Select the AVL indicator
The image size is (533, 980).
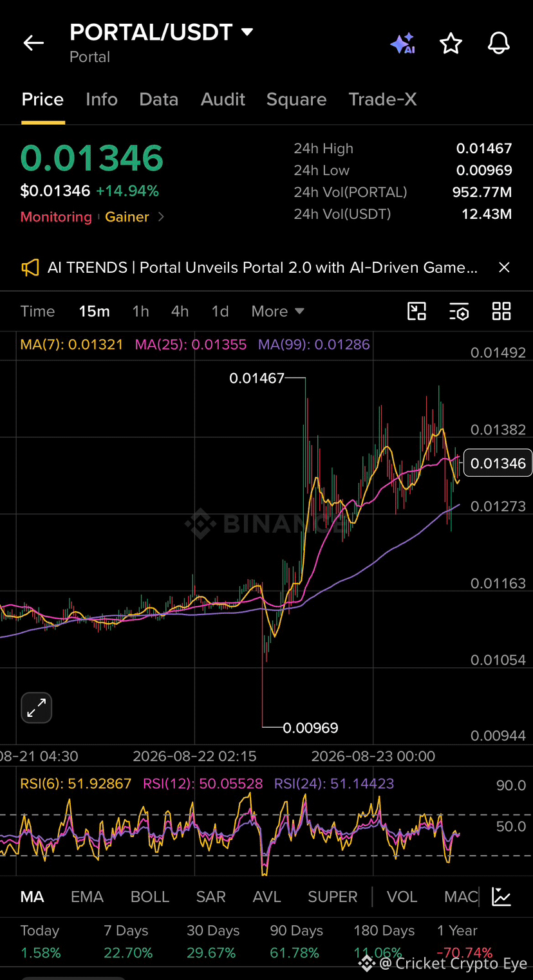(x=267, y=897)
